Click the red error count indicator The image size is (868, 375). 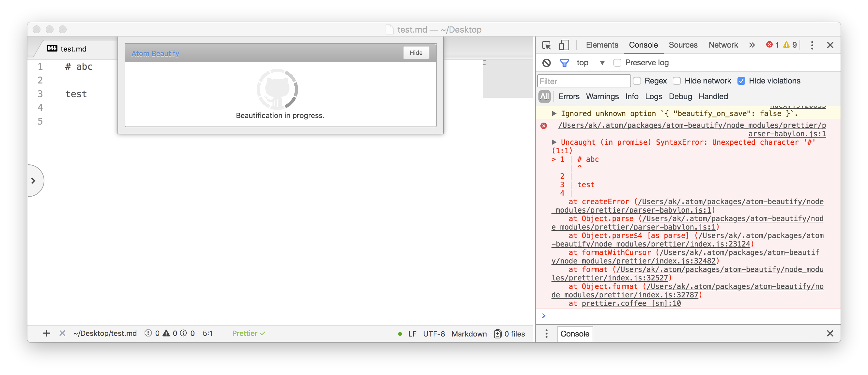773,45
